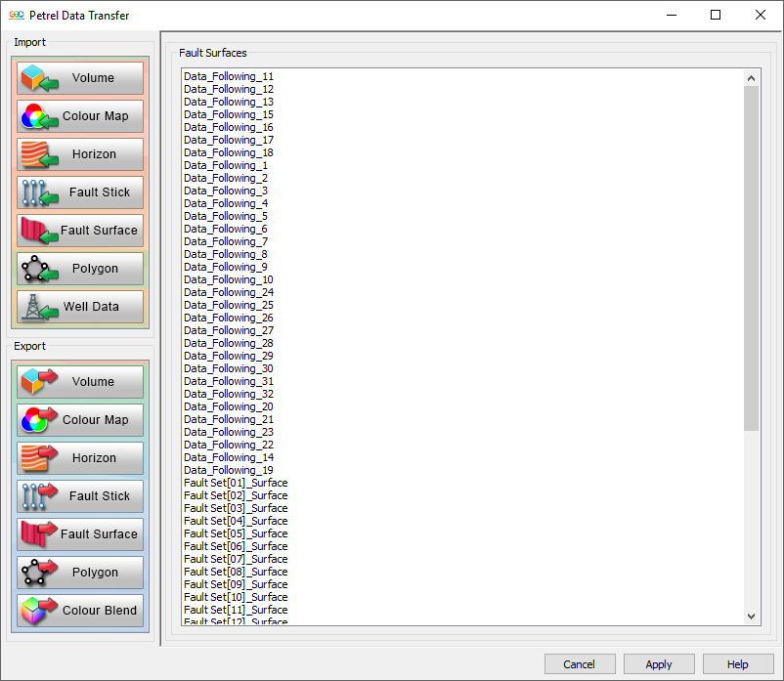Open the Import Polygon tool
Viewport: 784px width, 681px height.
pos(80,269)
